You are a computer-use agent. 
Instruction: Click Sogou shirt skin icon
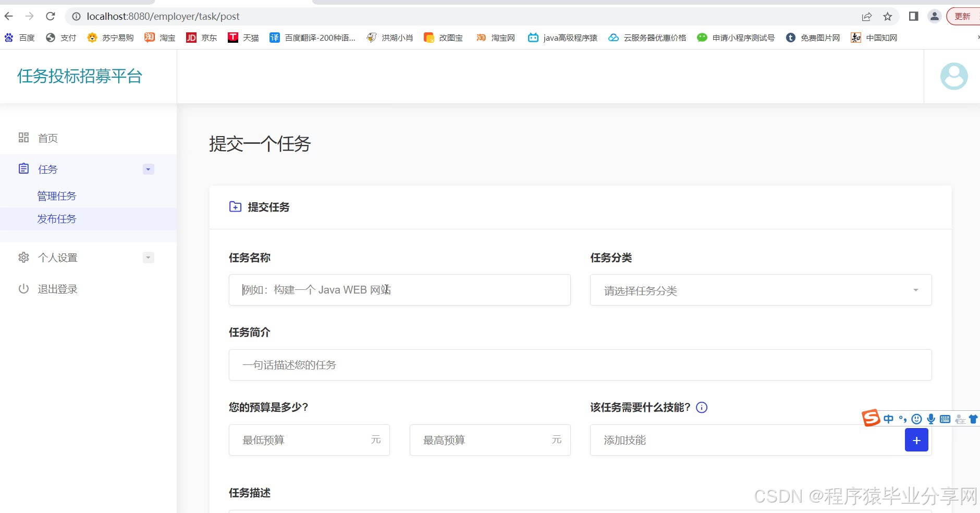coord(973,419)
